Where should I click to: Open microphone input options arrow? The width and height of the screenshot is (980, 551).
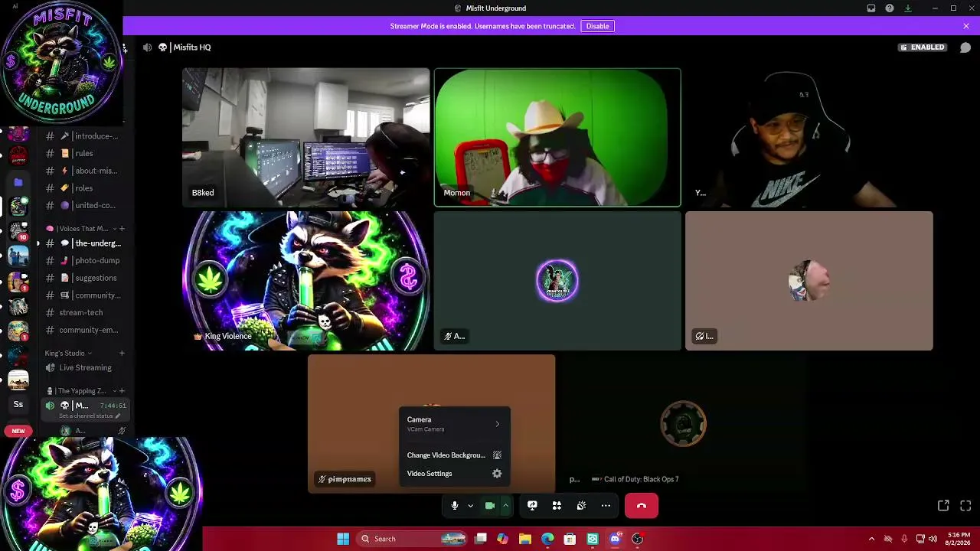[x=470, y=506]
